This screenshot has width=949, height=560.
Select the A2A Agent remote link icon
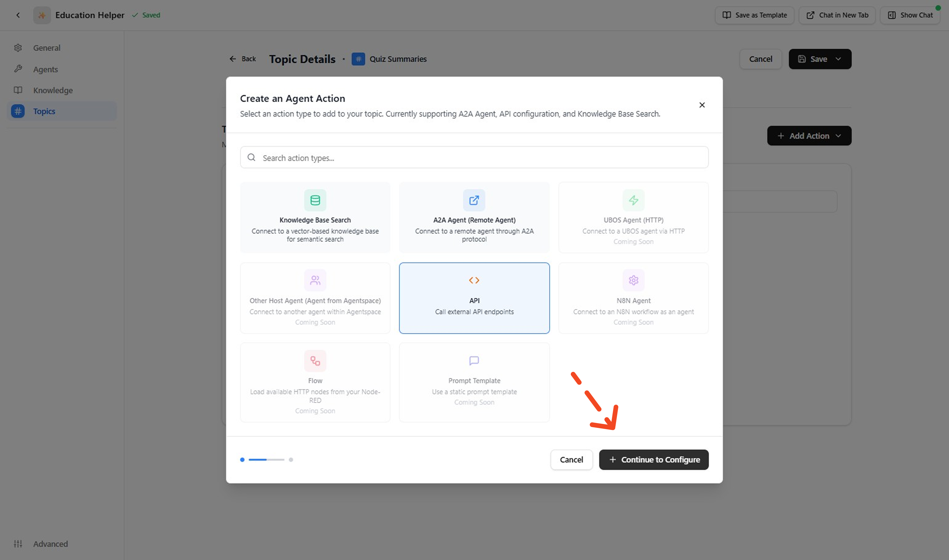(x=474, y=200)
